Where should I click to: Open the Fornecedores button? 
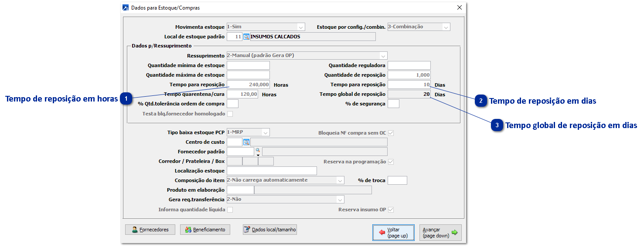tap(150, 230)
